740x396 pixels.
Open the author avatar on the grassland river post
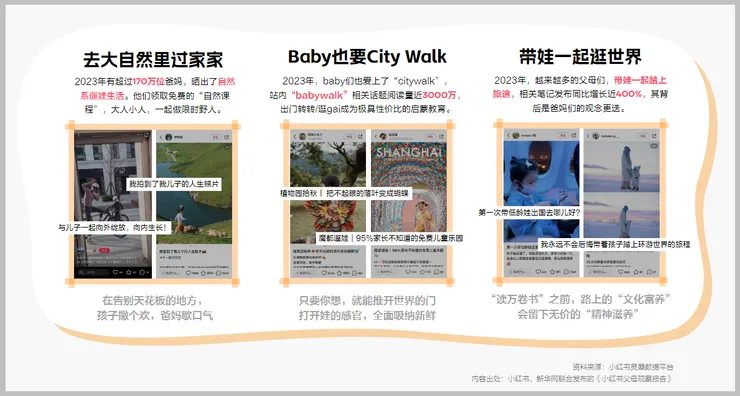(x=168, y=137)
